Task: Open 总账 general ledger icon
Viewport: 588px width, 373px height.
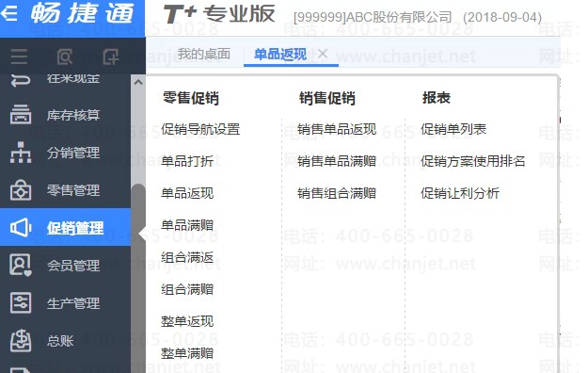Action: [21, 340]
